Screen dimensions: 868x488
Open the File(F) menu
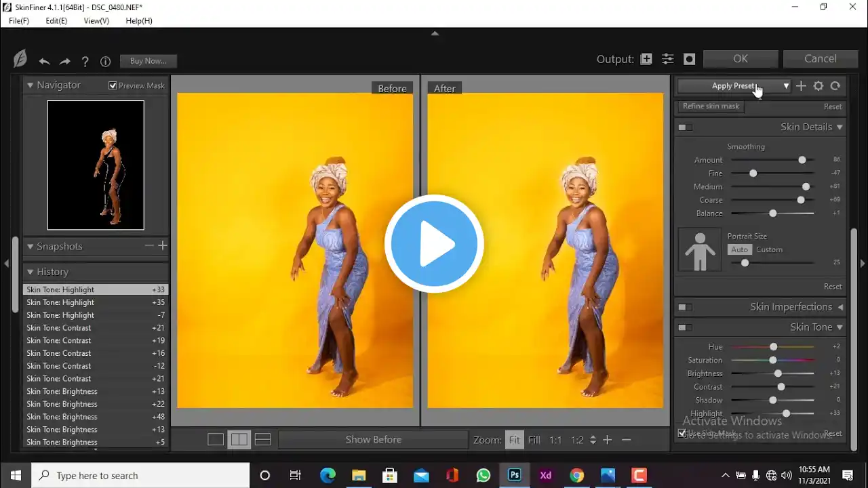[x=19, y=21]
